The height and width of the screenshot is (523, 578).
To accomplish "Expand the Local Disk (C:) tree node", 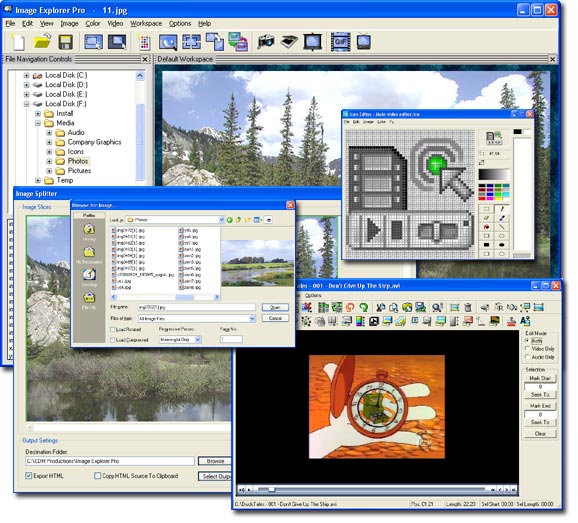I will coord(26,75).
